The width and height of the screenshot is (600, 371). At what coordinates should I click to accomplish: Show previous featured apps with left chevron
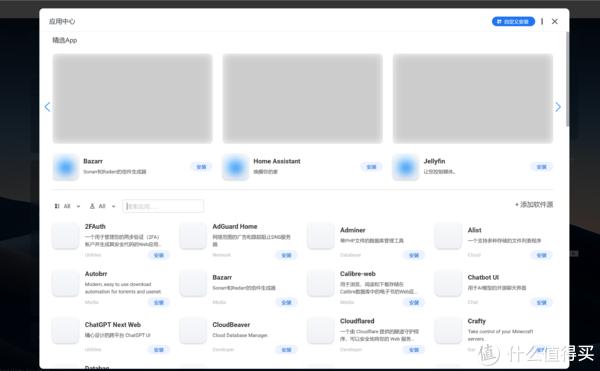point(47,107)
